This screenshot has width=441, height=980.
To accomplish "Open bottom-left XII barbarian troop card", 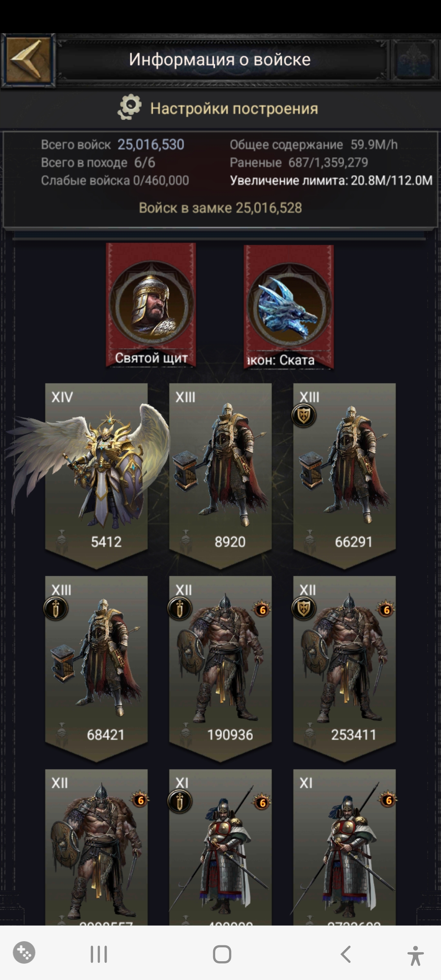I will (x=96, y=847).
